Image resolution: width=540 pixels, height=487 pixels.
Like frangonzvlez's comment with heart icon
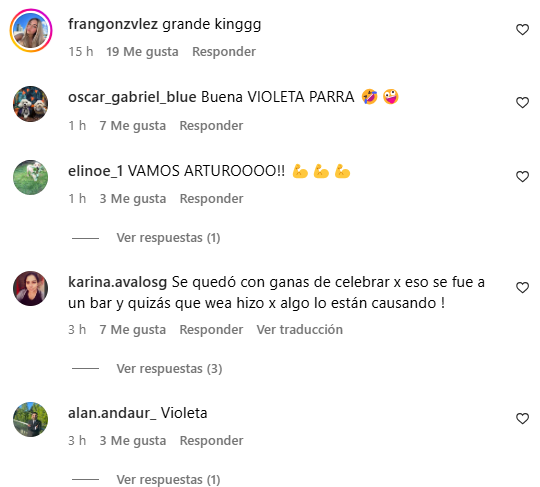pos(522,30)
